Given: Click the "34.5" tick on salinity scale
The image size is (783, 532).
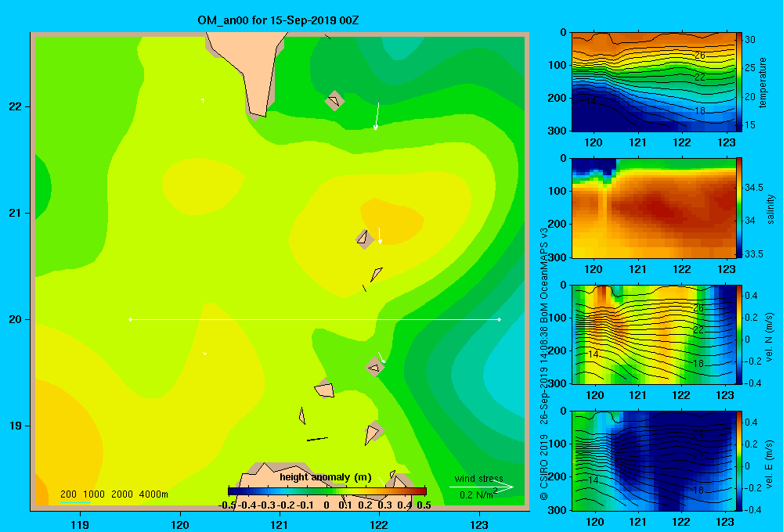Looking at the screenshot, I should [754, 188].
